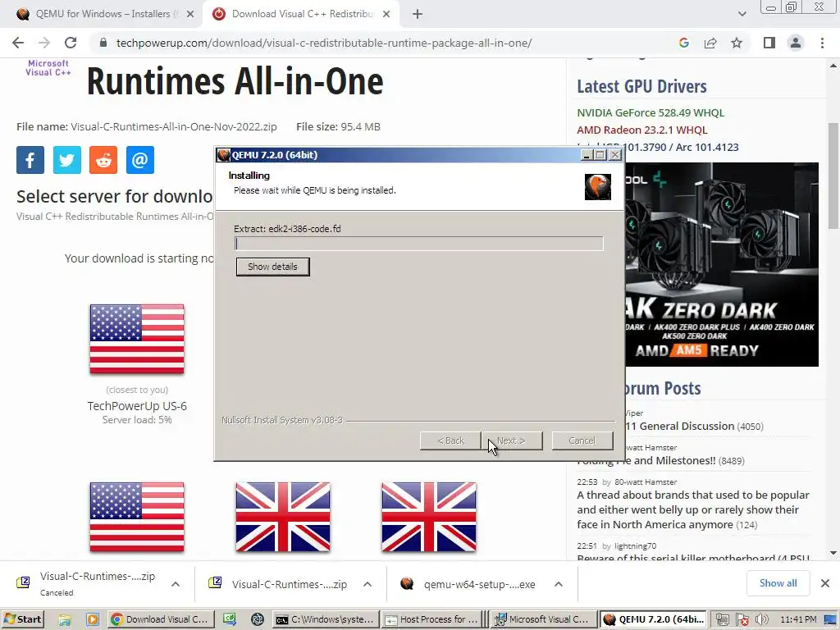Share download on Facebook

[30, 160]
